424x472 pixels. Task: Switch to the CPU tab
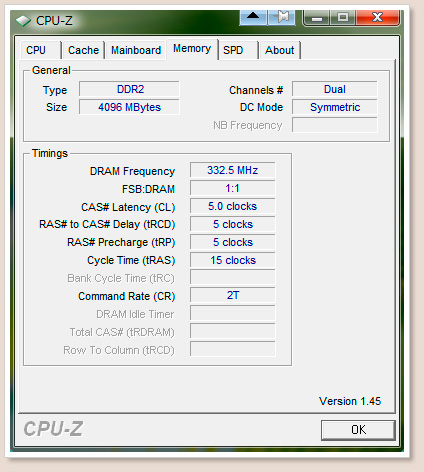41,50
